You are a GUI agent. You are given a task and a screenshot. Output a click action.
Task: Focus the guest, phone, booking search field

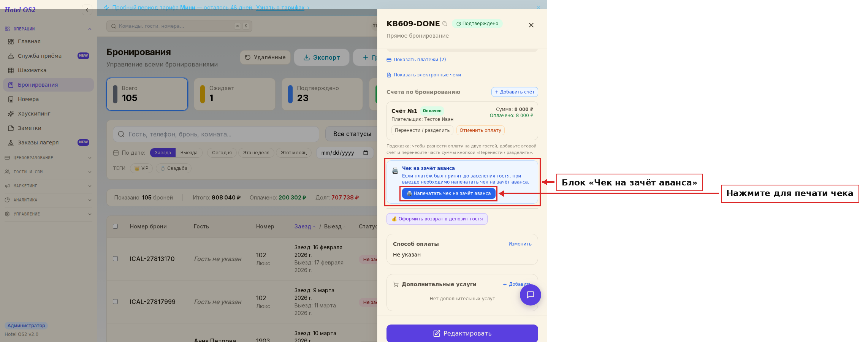click(216, 134)
